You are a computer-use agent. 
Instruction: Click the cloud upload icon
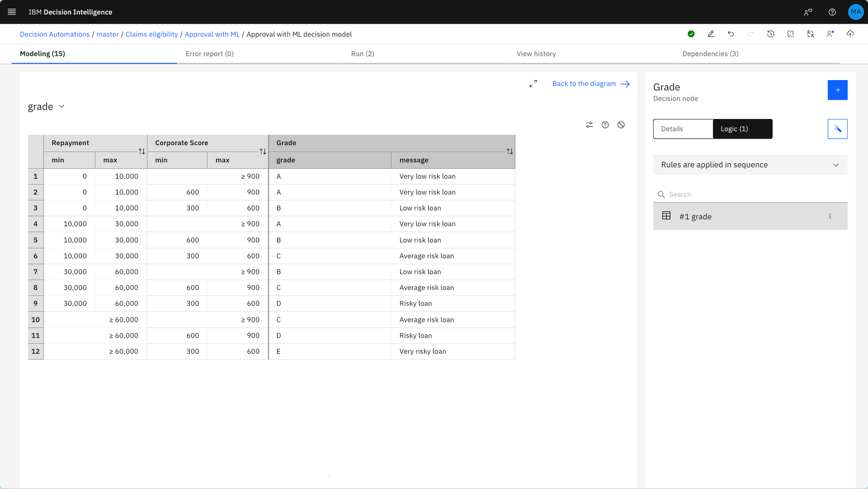pos(850,34)
